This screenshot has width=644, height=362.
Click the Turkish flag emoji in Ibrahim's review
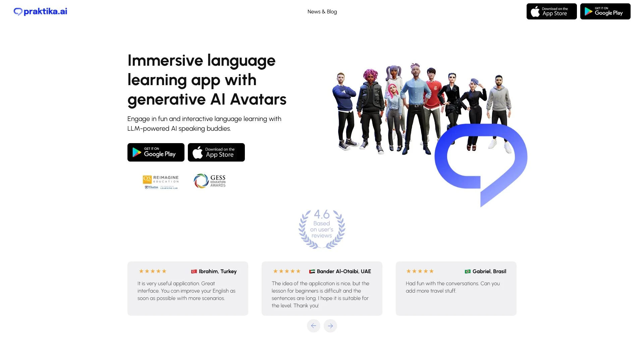194,271
